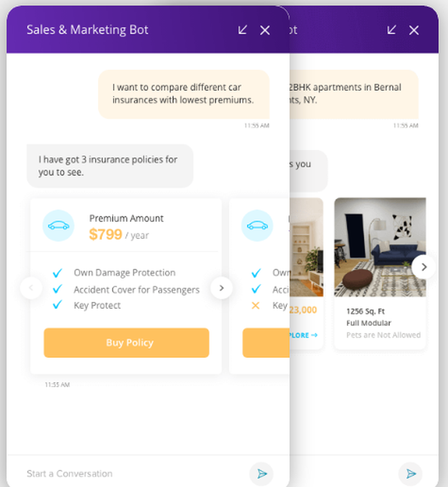
Task: Open the EXPLORE link on the apartment card
Action: point(304,335)
